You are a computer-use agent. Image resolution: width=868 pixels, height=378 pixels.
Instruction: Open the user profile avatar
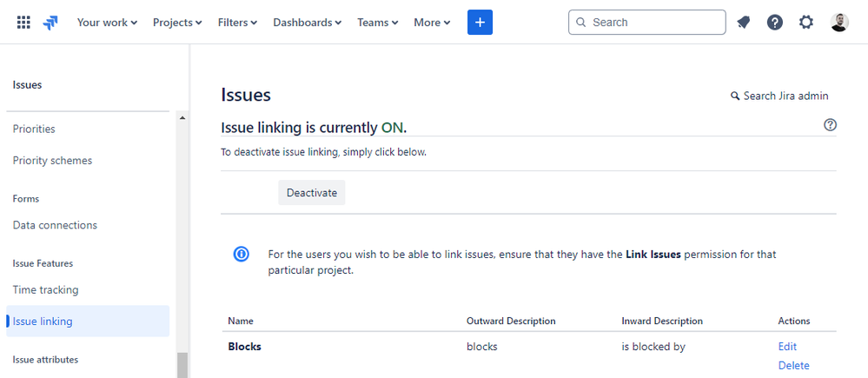(x=839, y=23)
